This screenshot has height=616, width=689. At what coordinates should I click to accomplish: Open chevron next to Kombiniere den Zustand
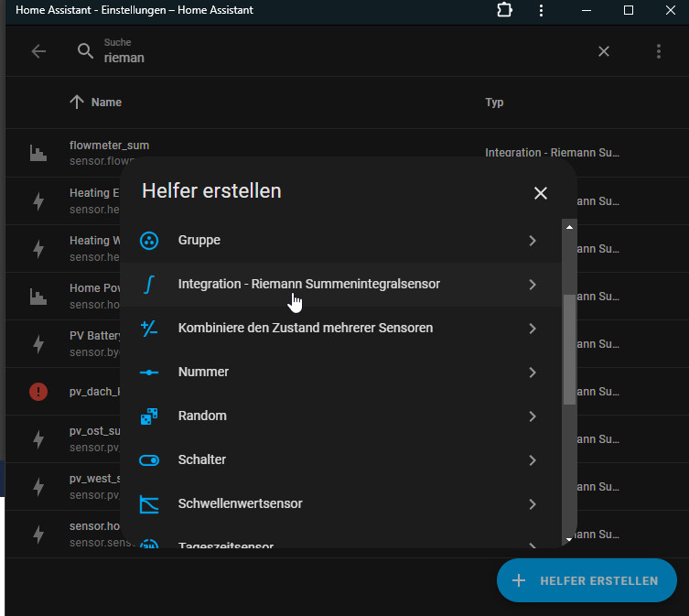[x=533, y=329]
